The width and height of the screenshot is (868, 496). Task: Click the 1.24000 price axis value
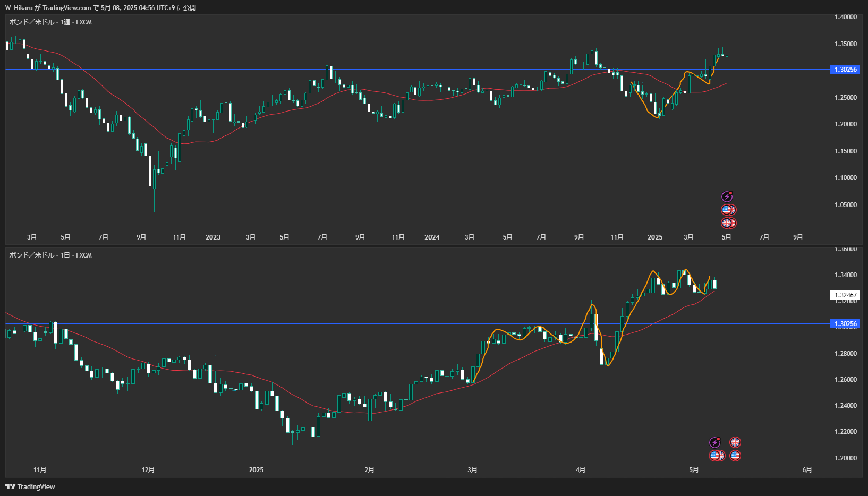(845, 406)
